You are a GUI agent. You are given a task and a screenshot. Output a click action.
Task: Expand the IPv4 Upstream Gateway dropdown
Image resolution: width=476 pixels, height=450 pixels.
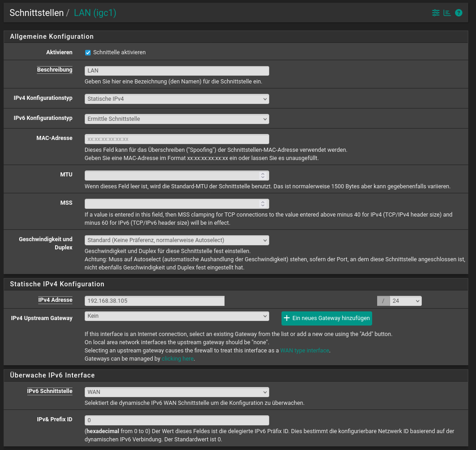(177, 316)
